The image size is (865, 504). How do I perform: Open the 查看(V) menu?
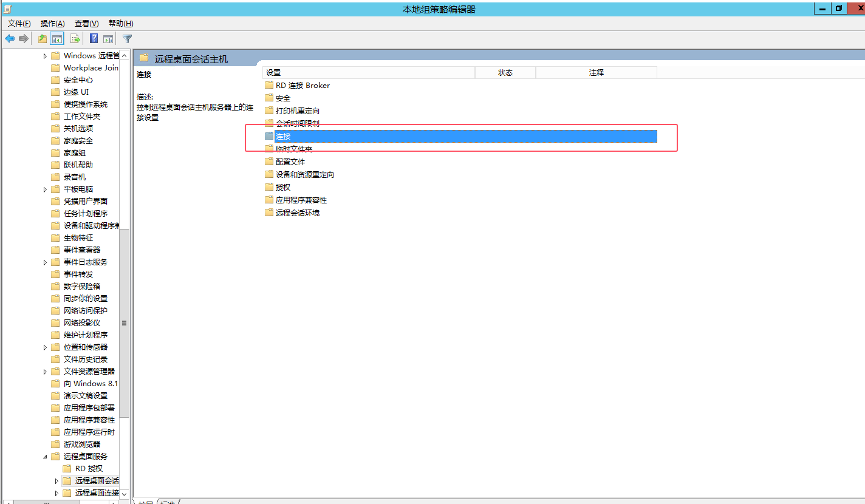coord(86,23)
